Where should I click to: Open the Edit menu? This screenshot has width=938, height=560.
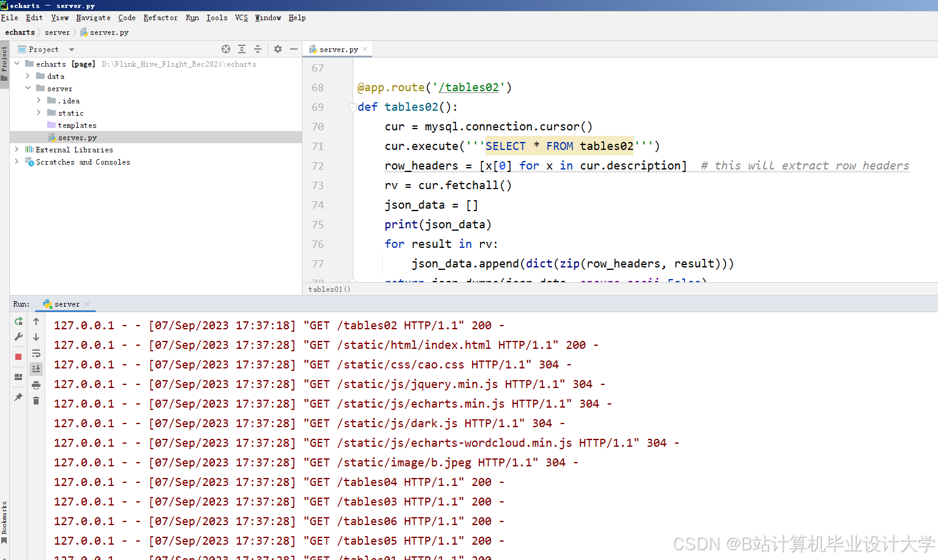click(x=34, y=18)
